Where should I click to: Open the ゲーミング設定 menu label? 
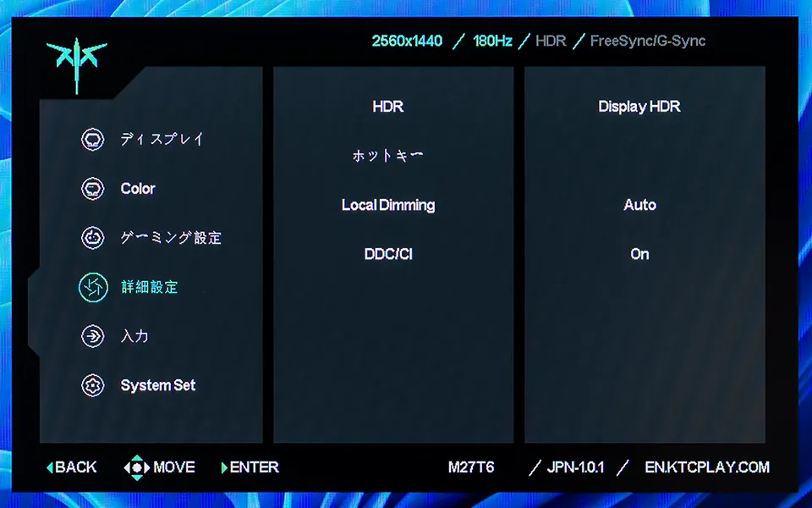coord(171,238)
